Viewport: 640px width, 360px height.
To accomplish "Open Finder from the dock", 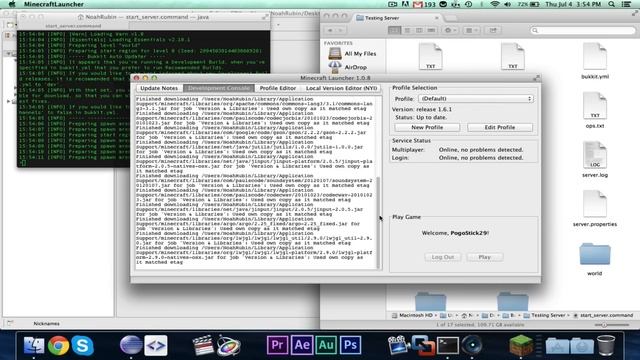I will [34, 345].
